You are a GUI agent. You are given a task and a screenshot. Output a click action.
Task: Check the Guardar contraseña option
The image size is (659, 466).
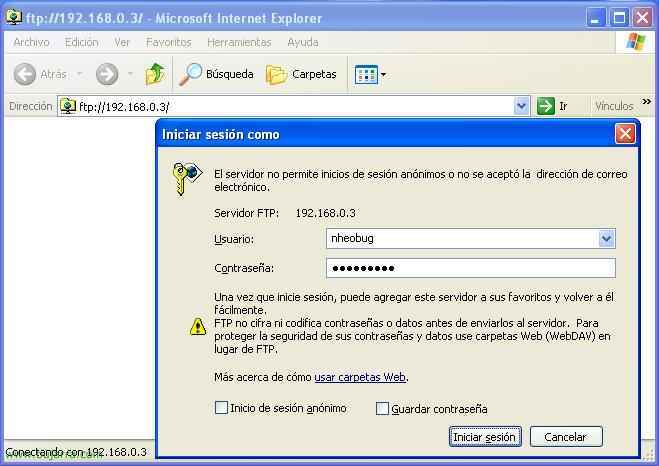pyautogui.click(x=382, y=408)
